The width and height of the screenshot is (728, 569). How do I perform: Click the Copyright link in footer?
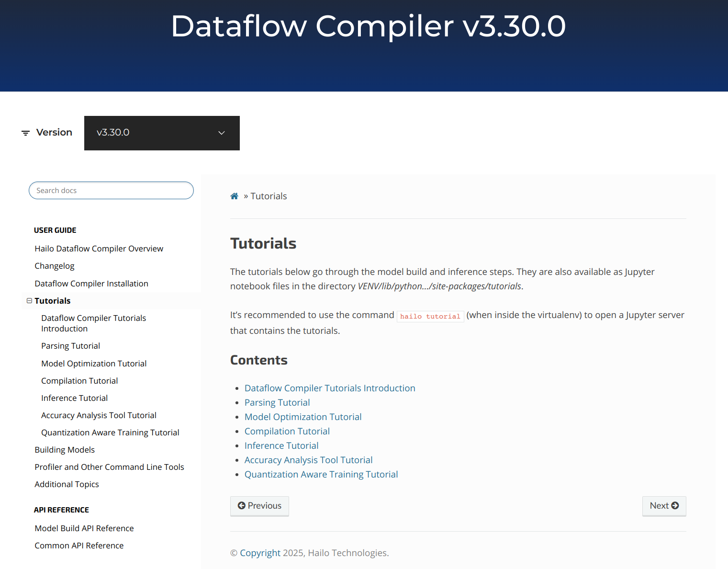260,553
